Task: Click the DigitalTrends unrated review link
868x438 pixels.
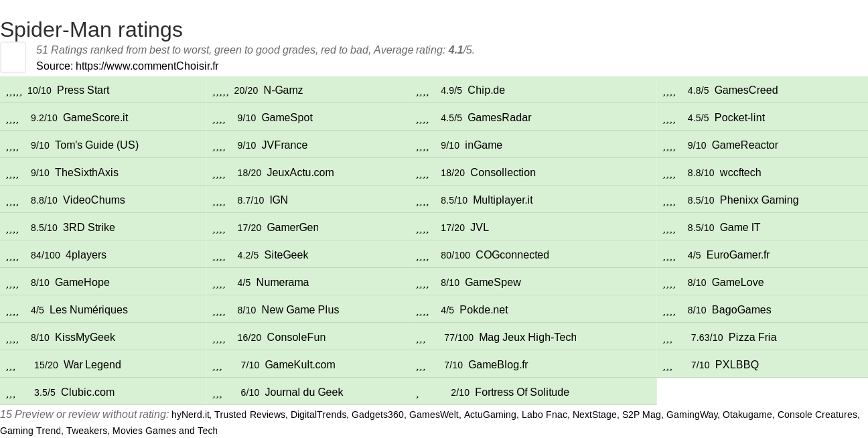Action: click(321, 415)
